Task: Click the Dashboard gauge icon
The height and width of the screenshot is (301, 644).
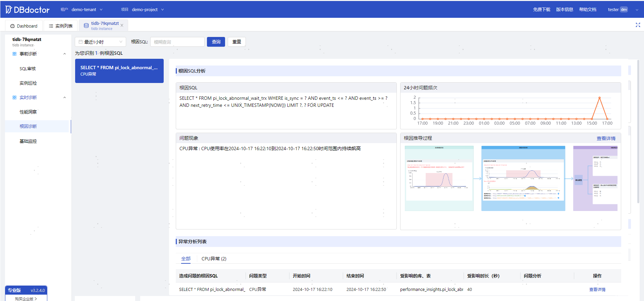Action: tap(12, 26)
